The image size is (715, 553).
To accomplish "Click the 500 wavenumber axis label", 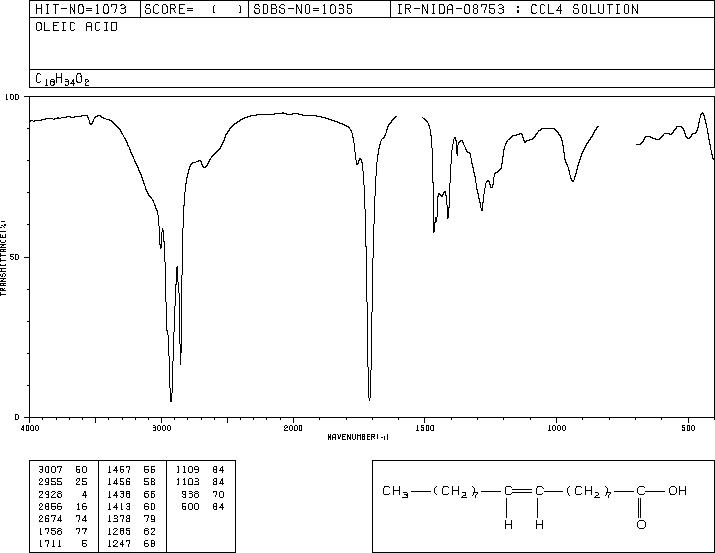I will (689, 428).
